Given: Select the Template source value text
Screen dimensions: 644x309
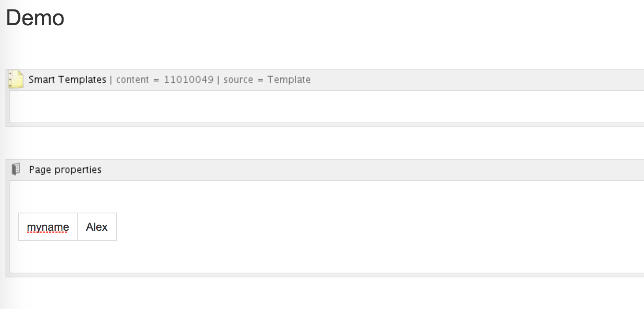Looking at the screenshot, I should point(289,80).
